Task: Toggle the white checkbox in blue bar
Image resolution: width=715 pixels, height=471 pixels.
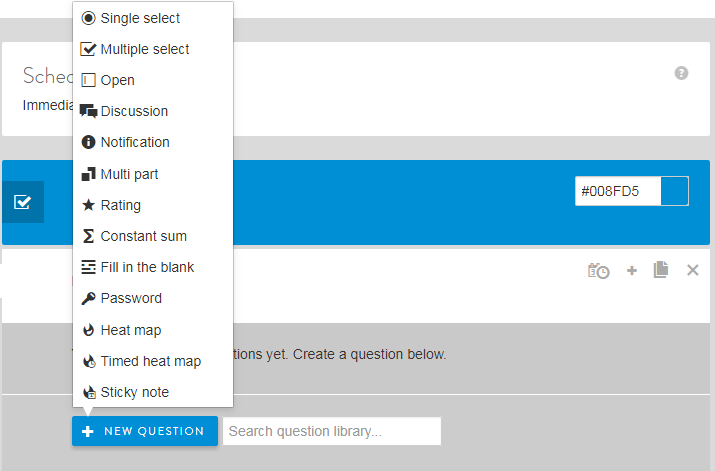Action: tap(22, 202)
